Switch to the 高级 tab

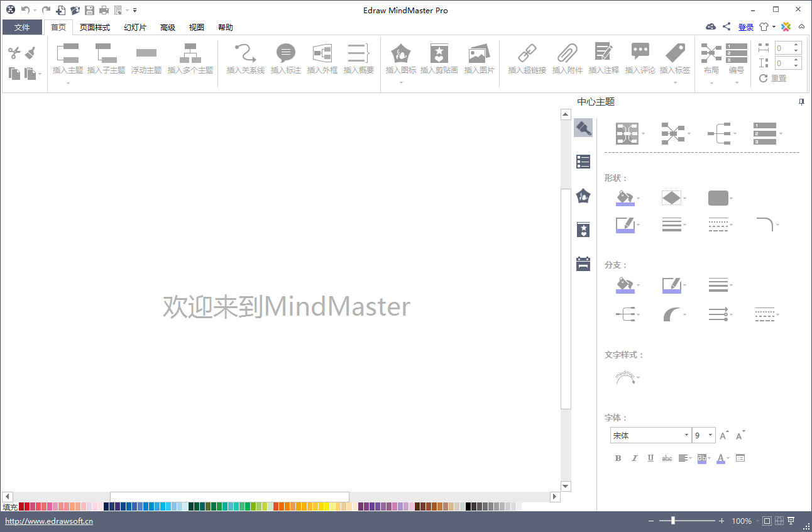tap(168, 27)
